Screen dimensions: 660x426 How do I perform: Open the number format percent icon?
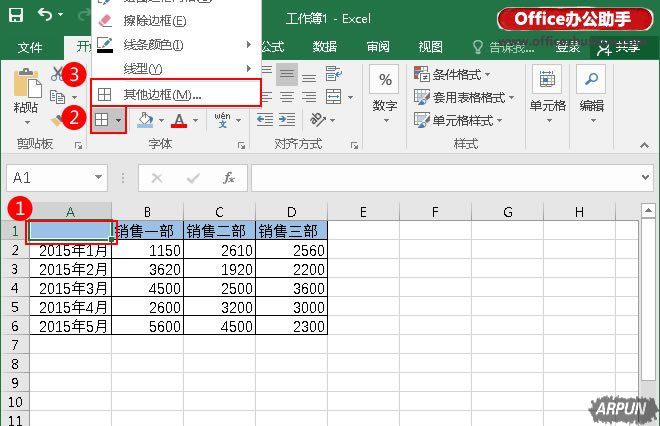(x=385, y=80)
